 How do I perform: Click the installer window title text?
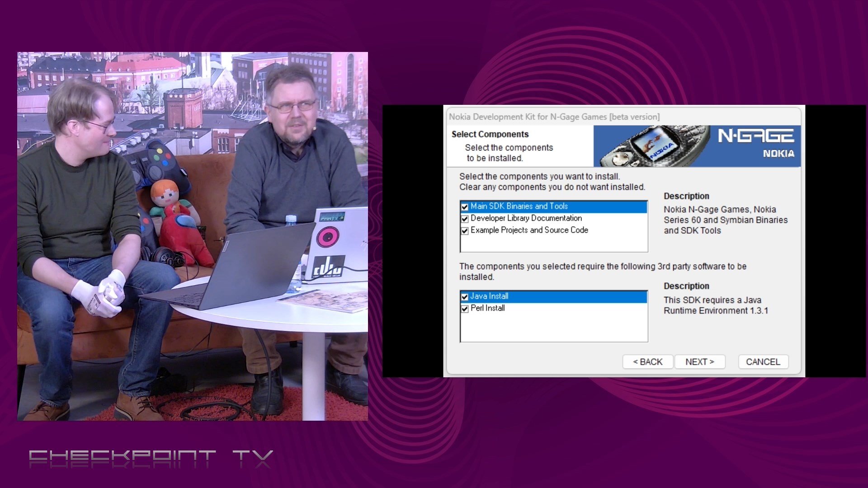pos(554,117)
